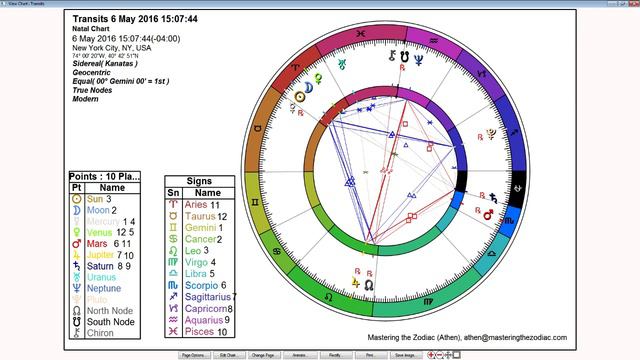Image resolution: width=640 pixels, height=360 pixels.
Task: Select the yellow Jupiter glyph in the chart wheel
Action: click(x=356, y=282)
